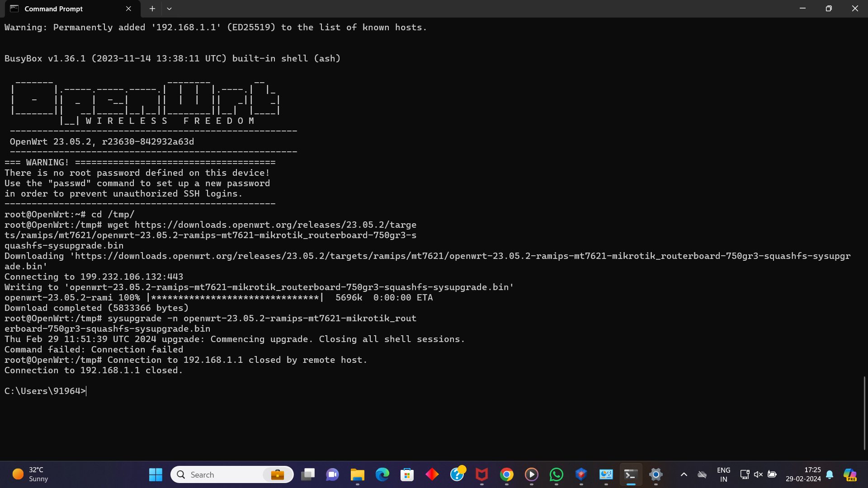Click the OneDrive cloud tray icon
The width and height of the screenshot is (868, 488).
[702, 474]
